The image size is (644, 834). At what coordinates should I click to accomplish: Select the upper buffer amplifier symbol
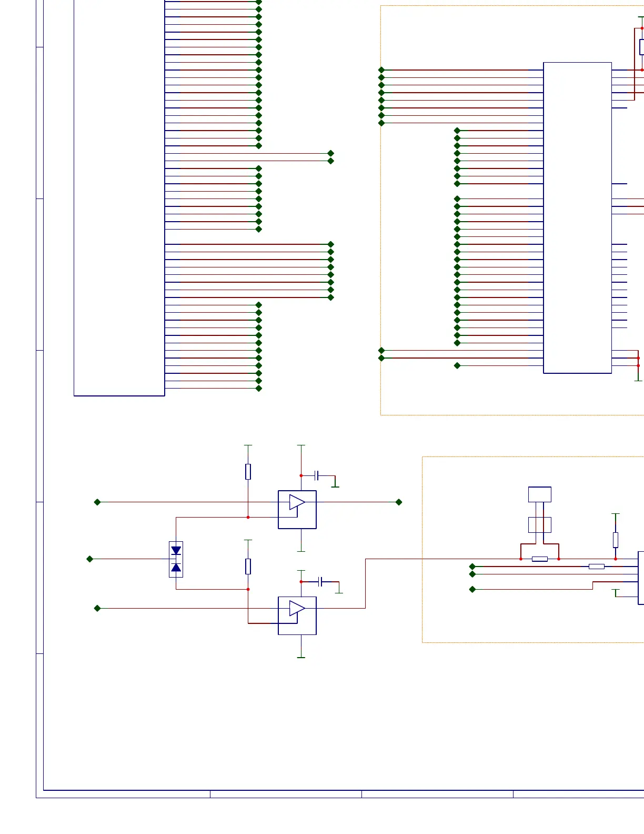pyautogui.click(x=297, y=510)
